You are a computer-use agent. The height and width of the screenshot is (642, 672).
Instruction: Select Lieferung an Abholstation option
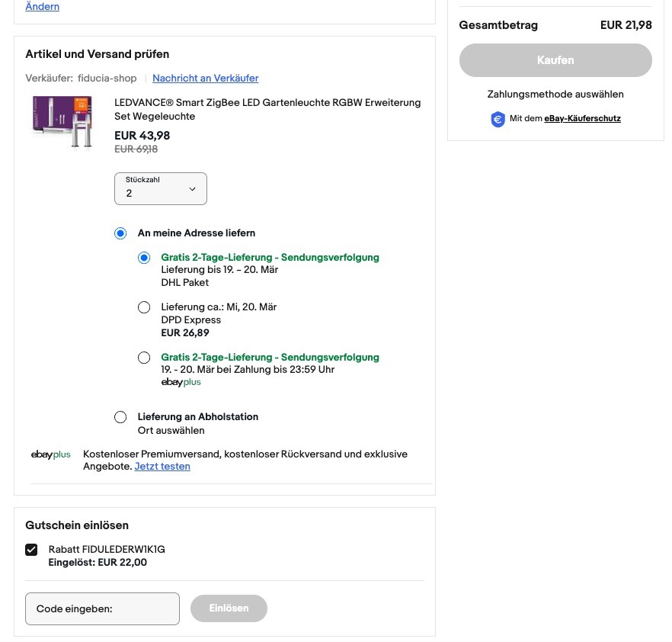click(120, 417)
